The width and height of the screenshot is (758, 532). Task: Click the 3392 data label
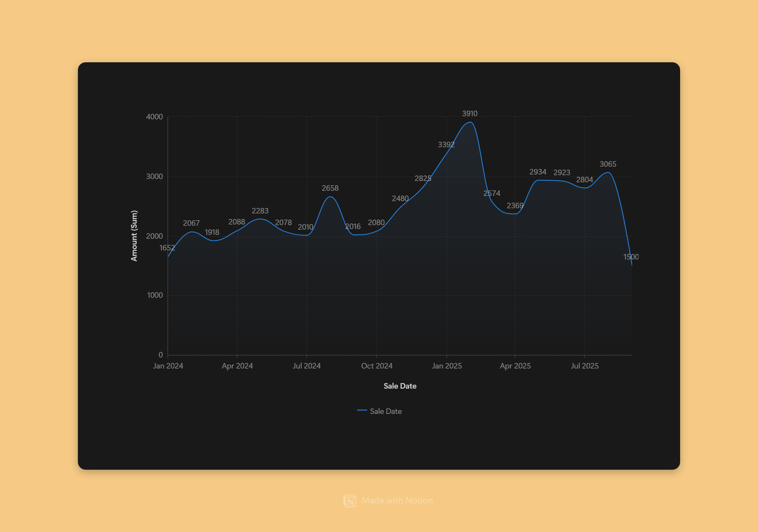[446, 145]
